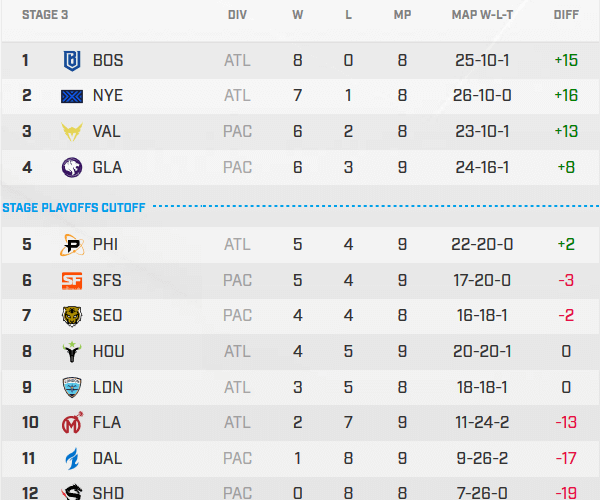The height and width of the screenshot is (500, 600).
Task: Click the DIV column header
Action: pos(237,15)
